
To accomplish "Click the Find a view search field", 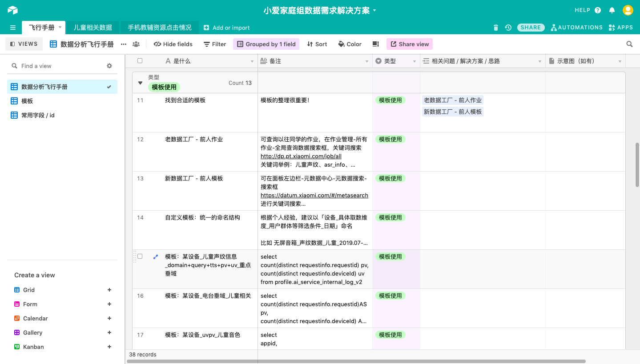I will tap(58, 66).
